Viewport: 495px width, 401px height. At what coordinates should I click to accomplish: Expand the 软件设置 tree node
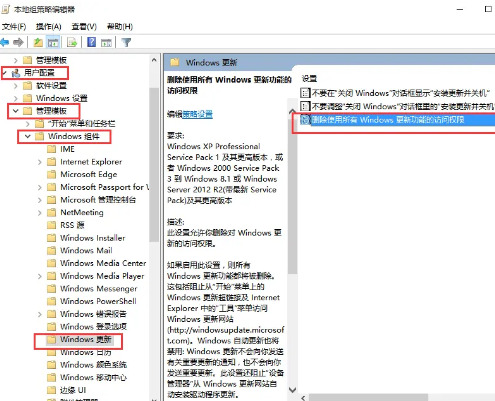16,86
